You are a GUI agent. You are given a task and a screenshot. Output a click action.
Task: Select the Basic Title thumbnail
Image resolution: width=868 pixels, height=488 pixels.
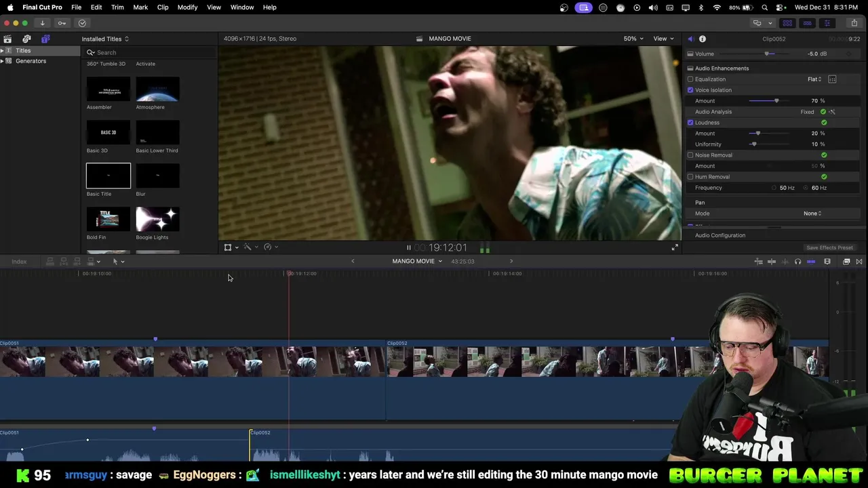(x=108, y=176)
